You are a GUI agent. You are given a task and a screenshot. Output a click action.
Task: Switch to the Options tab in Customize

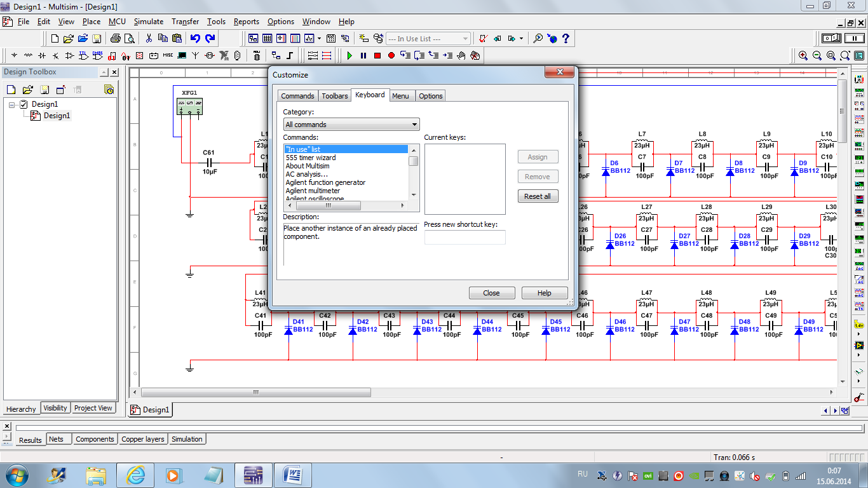(430, 96)
